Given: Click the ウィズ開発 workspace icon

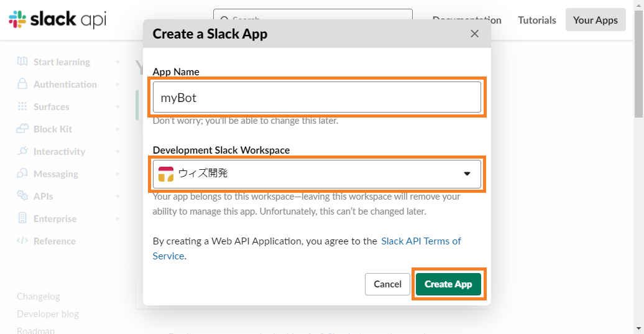Looking at the screenshot, I should tap(166, 174).
